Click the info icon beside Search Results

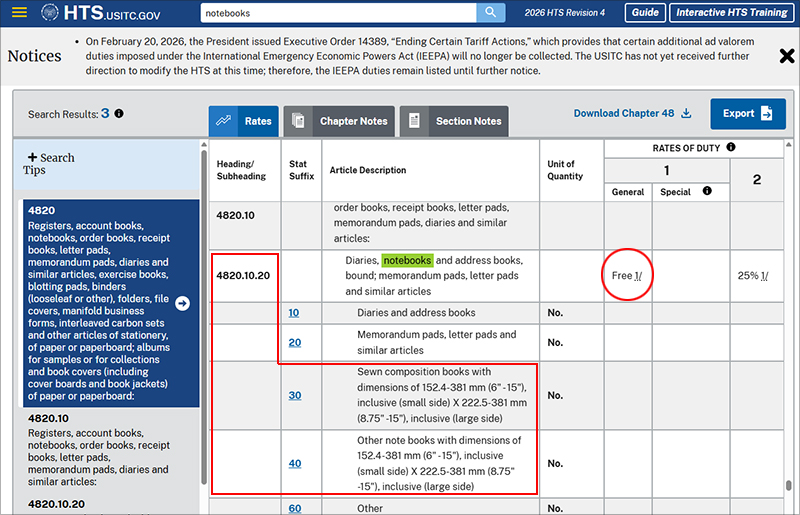coord(119,114)
